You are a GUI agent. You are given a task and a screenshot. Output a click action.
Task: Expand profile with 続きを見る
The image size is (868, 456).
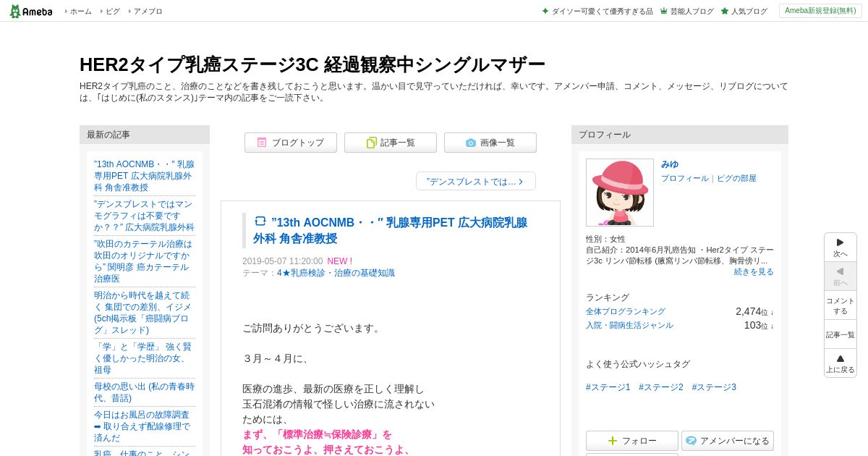[x=754, y=271]
